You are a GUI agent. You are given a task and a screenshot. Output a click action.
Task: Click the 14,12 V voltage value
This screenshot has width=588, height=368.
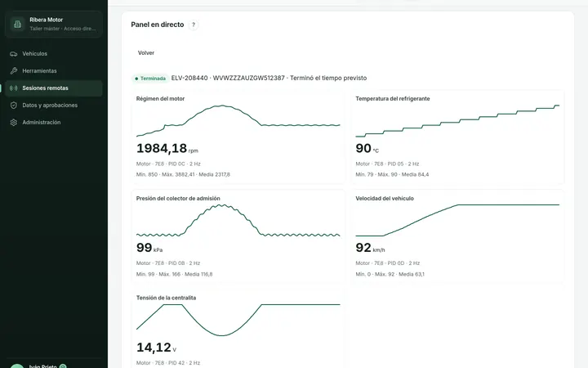point(156,348)
